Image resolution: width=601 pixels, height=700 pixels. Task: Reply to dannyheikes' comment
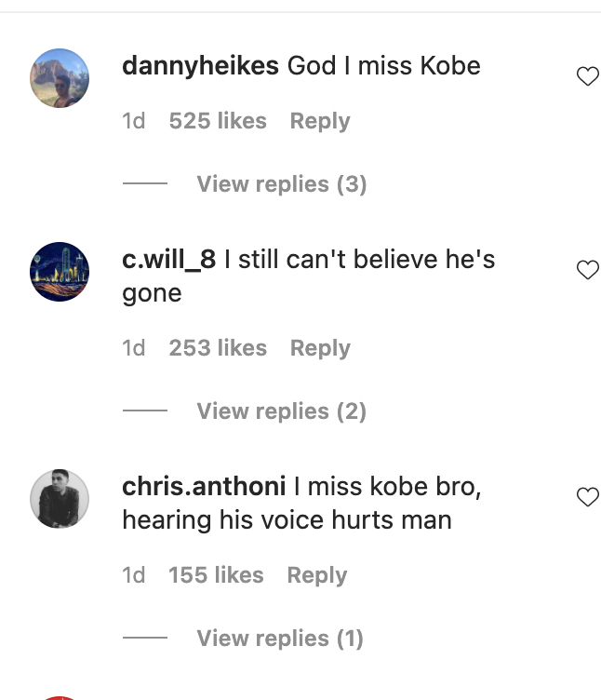point(320,121)
